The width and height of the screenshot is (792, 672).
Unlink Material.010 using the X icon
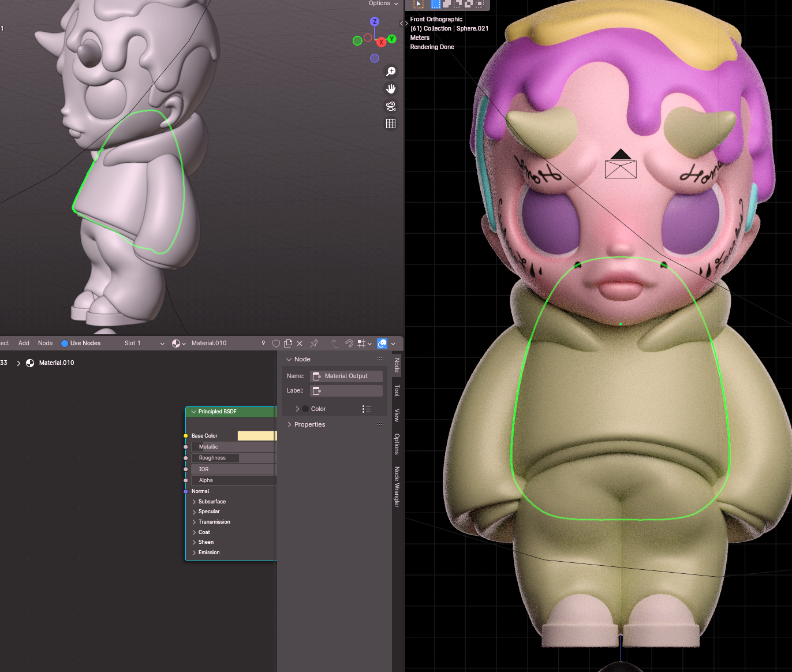coord(300,344)
